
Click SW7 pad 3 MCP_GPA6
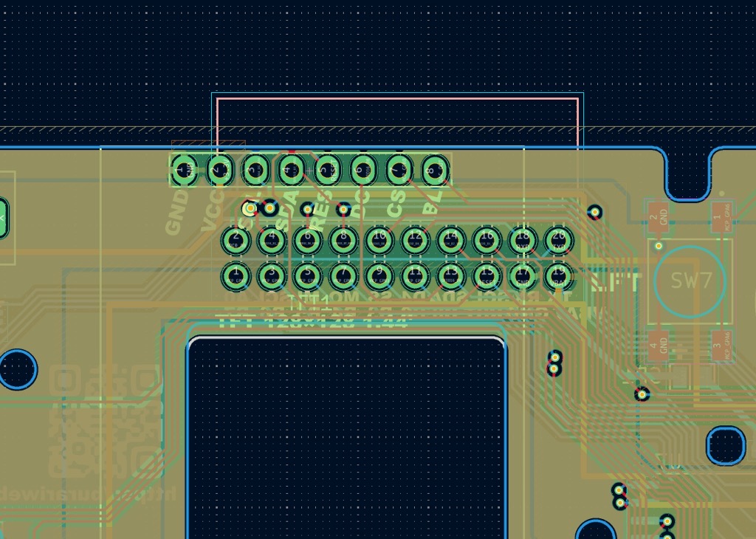click(x=717, y=344)
